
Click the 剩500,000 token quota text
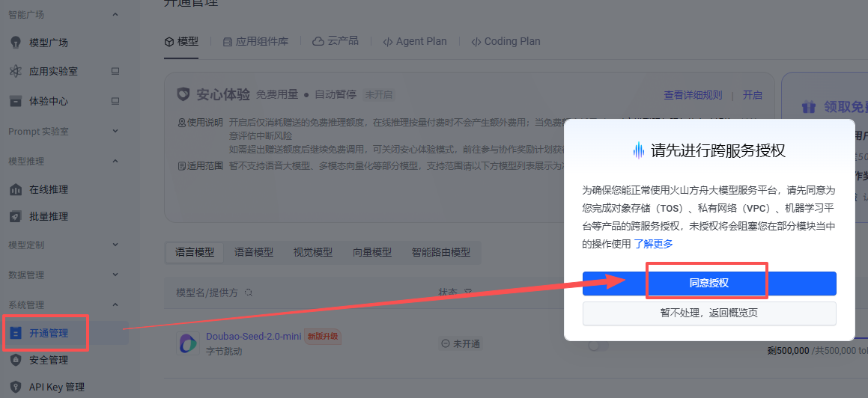click(x=788, y=350)
